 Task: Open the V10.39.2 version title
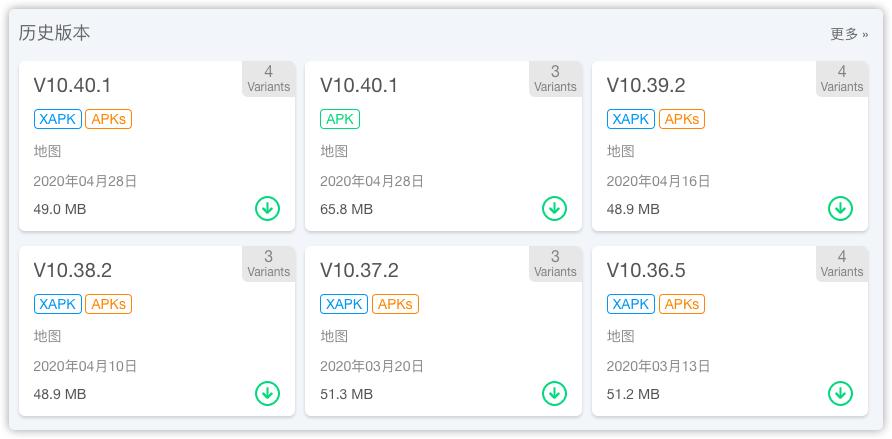pyautogui.click(x=646, y=86)
